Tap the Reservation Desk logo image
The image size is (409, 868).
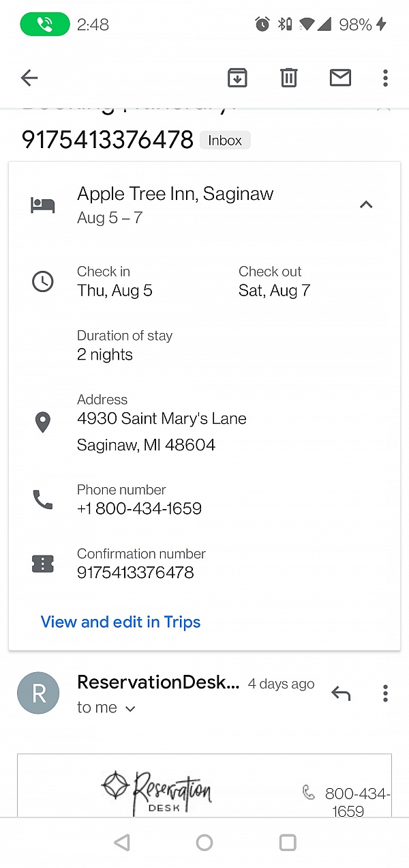pos(157,793)
